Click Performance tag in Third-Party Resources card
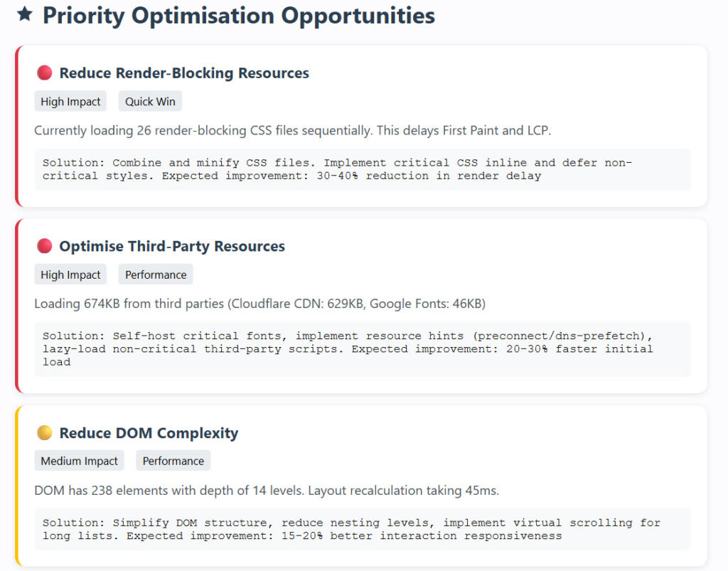 (156, 275)
